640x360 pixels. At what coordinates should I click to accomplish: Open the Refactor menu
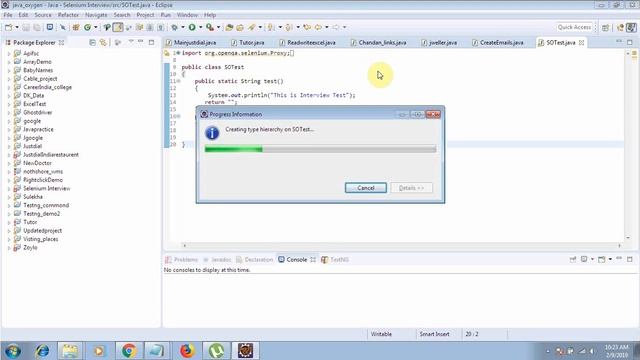[68, 15]
